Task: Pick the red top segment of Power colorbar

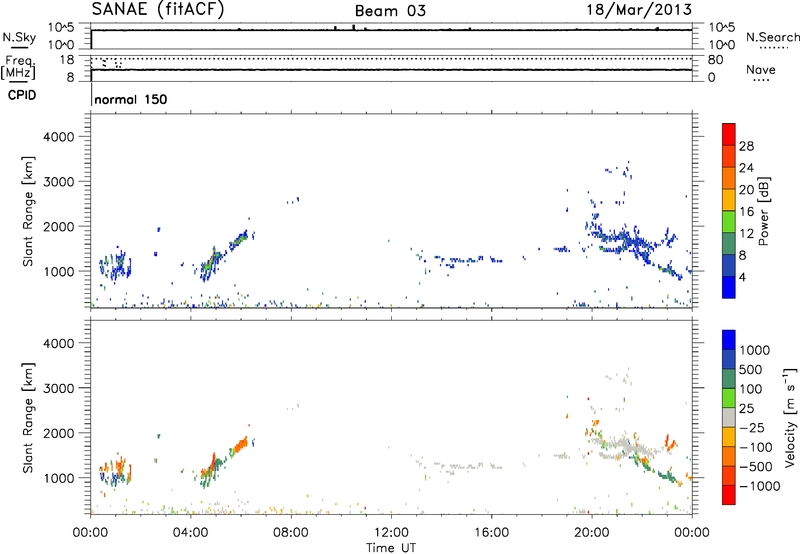Action: click(729, 134)
